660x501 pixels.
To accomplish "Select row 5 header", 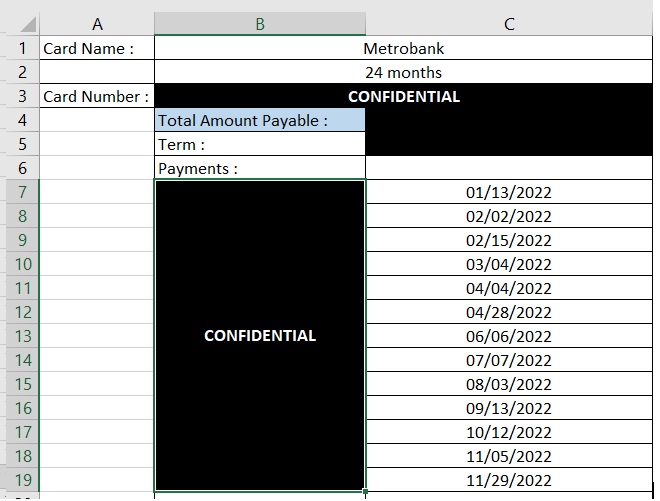I will [22, 144].
